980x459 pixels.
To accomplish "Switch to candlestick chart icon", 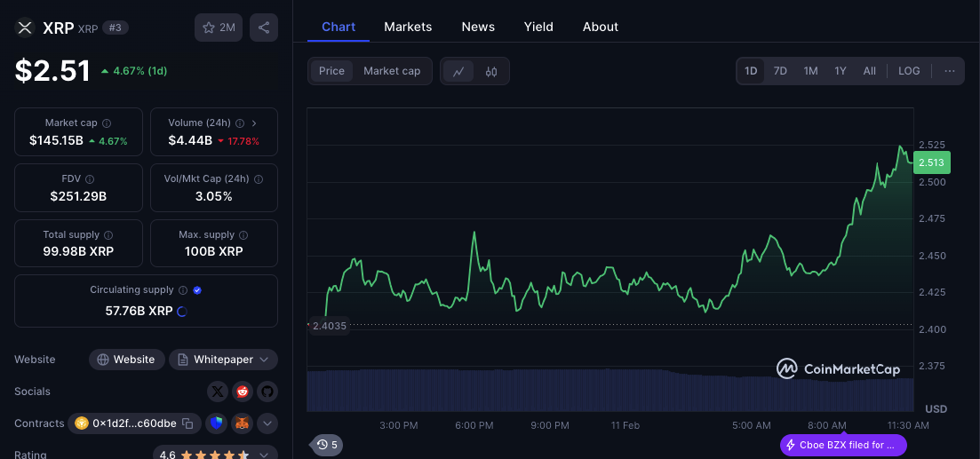I will pos(491,71).
